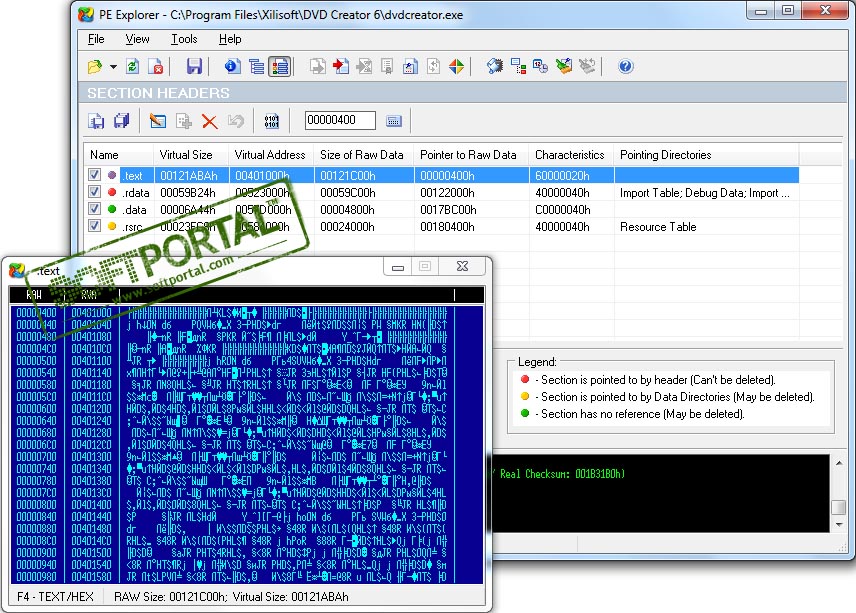The image size is (856, 613).
Task: Uncheck the .data section checkbox
Action: [x=94, y=209]
